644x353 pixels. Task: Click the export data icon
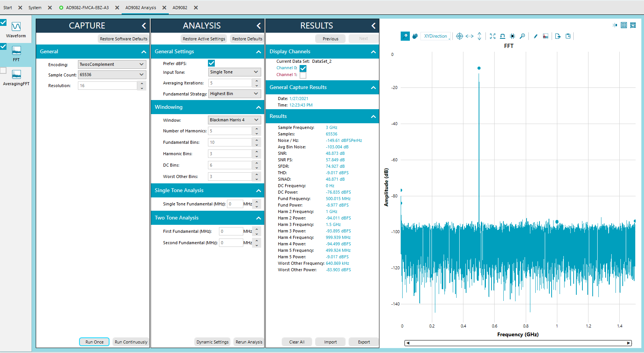558,36
